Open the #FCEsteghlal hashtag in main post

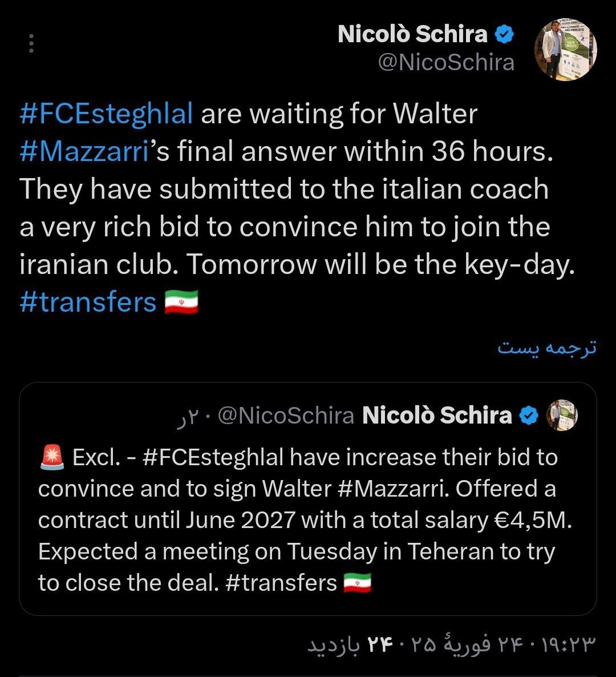(106, 114)
